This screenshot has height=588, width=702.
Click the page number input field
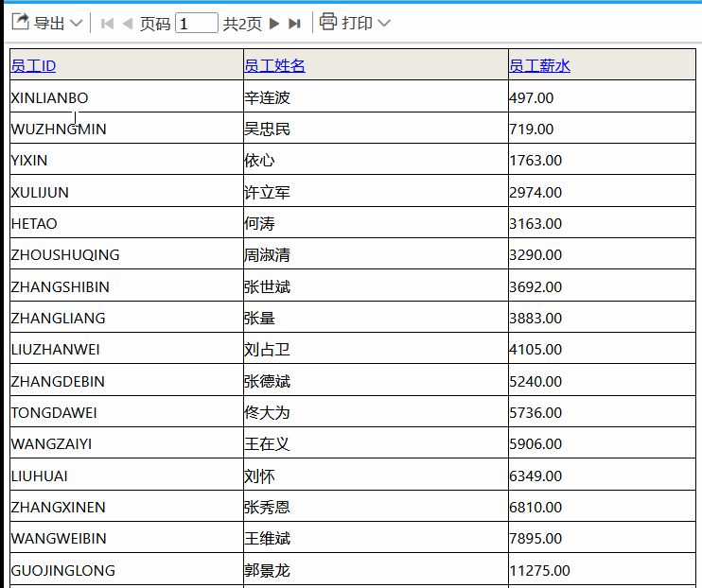(197, 23)
